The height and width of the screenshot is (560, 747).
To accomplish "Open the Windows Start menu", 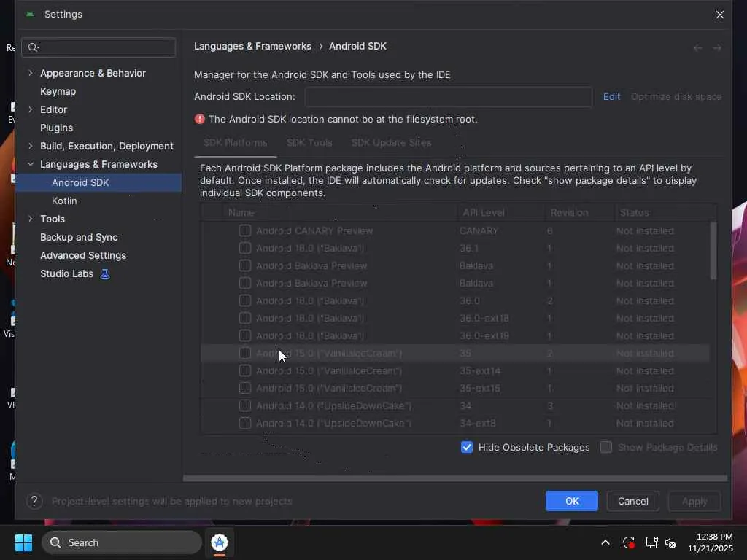I will [23, 542].
